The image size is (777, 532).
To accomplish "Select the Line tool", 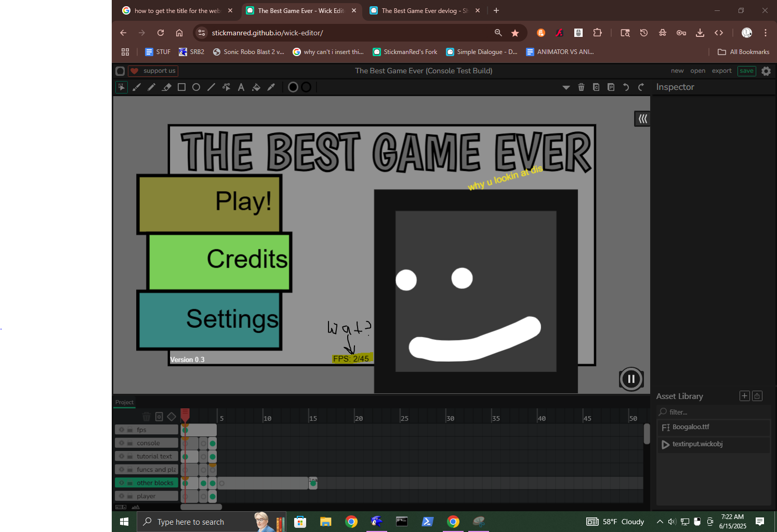I will pyautogui.click(x=211, y=87).
